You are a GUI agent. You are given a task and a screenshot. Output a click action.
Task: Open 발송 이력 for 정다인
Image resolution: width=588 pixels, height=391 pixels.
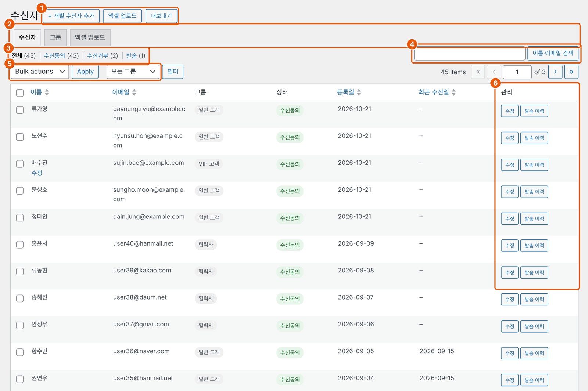(534, 218)
